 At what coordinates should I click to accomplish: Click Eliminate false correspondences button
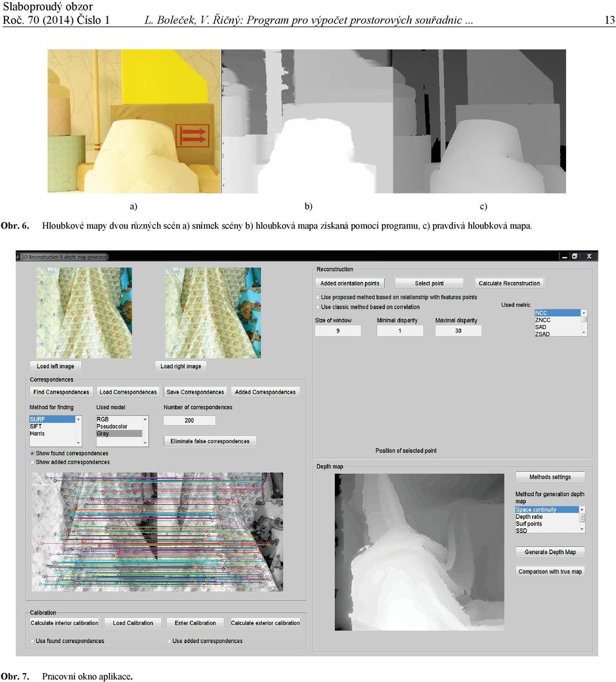210,441
